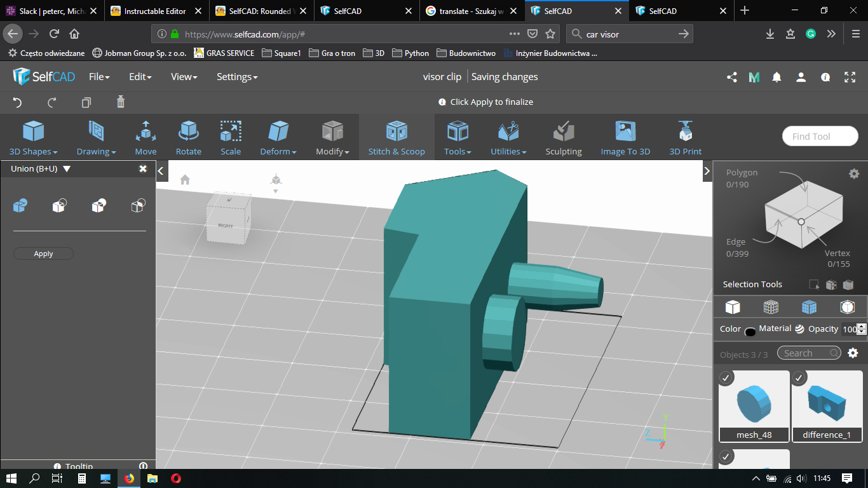Image resolution: width=868 pixels, height=488 pixels.
Task: Open the 3D Print tool
Action: pos(685,138)
